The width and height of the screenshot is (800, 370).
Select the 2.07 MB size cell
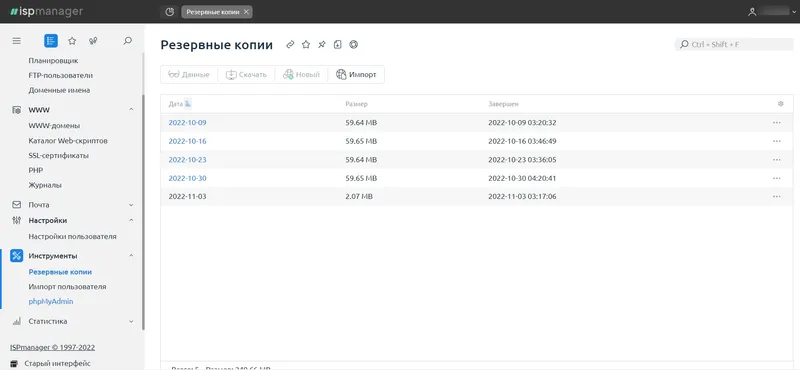click(x=359, y=196)
